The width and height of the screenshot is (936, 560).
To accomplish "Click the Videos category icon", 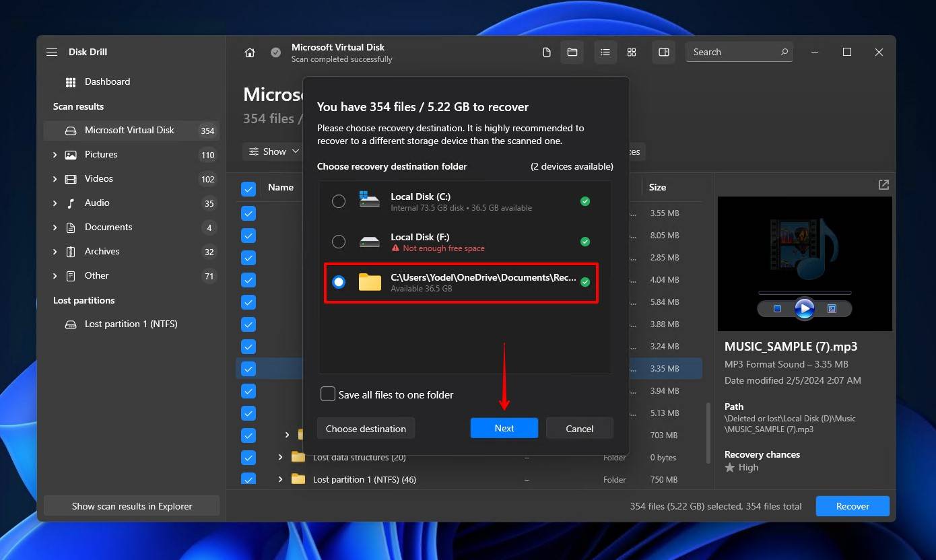I will [x=71, y=179].
